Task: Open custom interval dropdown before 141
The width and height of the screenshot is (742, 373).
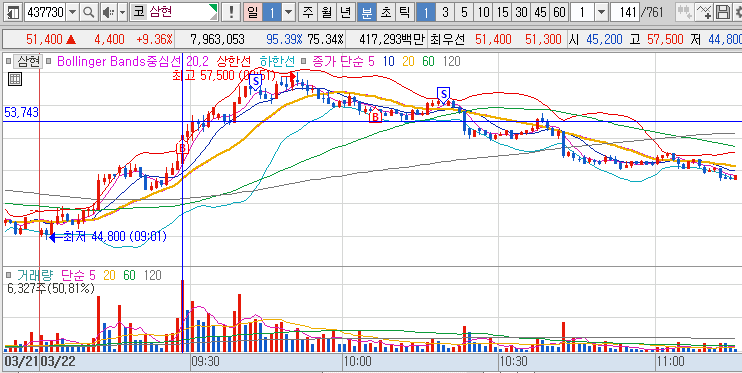Action: click(601, 12)
